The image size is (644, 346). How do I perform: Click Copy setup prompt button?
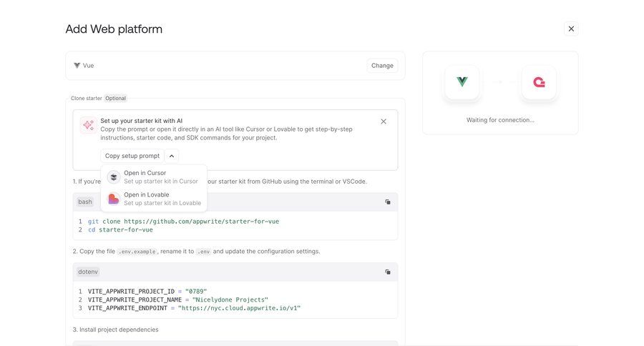pos(132,156)
